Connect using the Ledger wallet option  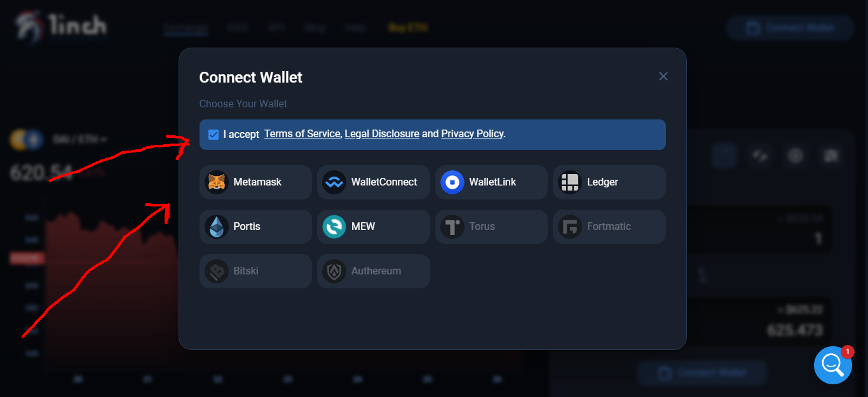pyautogui.click(x=609, y=182)
